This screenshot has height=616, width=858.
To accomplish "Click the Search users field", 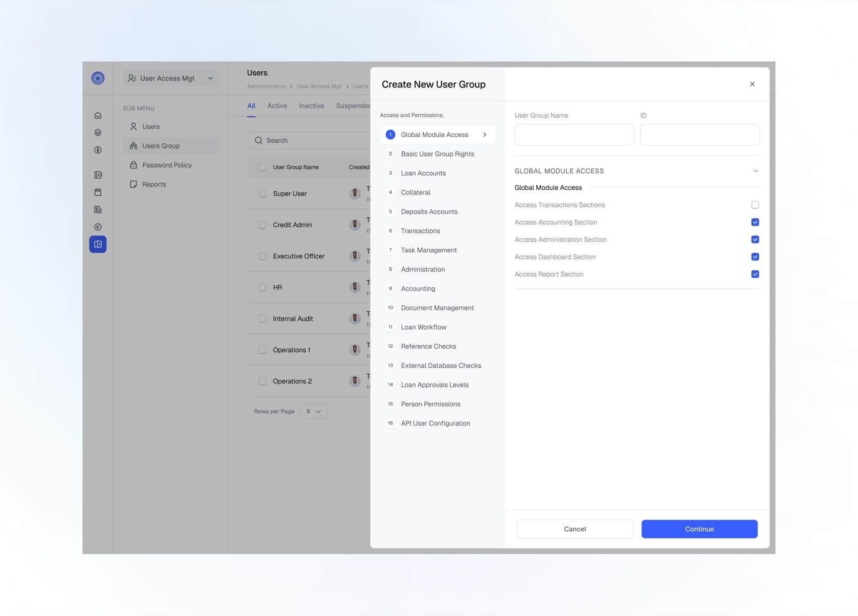I will 309,140.
